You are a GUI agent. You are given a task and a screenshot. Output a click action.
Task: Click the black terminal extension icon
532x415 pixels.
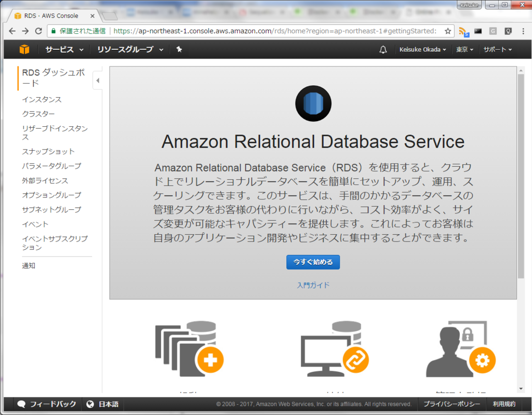coord(478,31)
